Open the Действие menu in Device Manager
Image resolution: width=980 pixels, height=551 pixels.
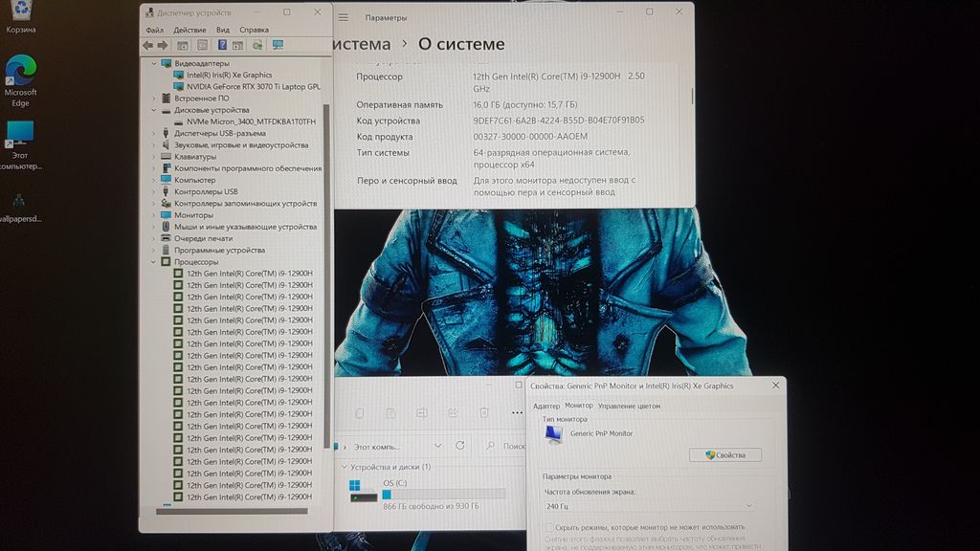click(x=189, y=30)
